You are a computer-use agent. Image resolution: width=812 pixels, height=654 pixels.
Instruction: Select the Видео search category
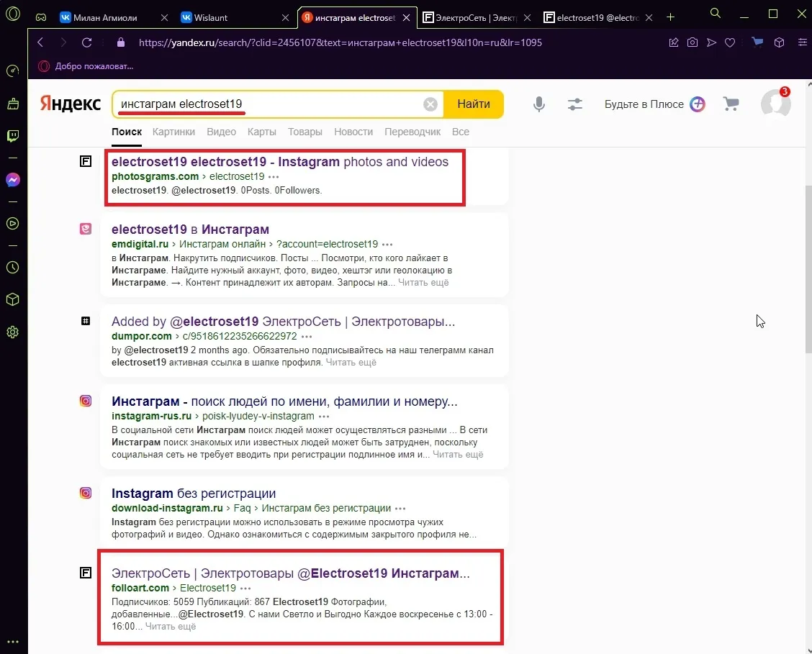[221, 132]
